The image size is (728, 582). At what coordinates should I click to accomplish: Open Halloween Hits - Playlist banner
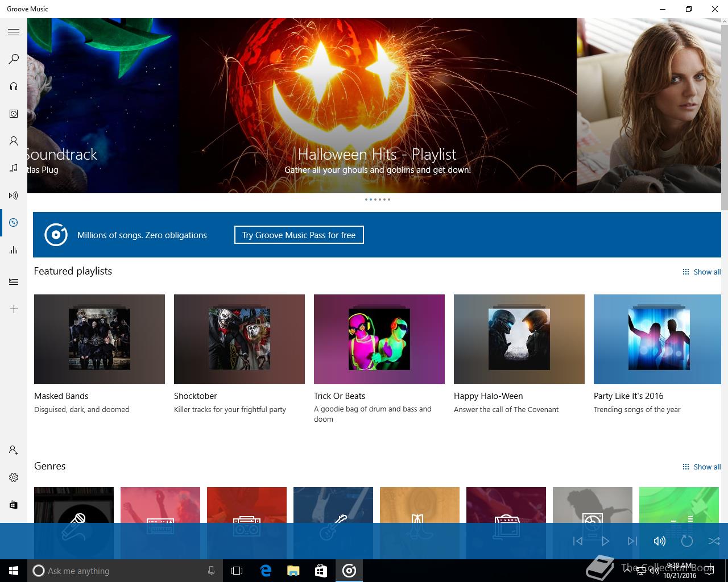(x=378, y=106)
